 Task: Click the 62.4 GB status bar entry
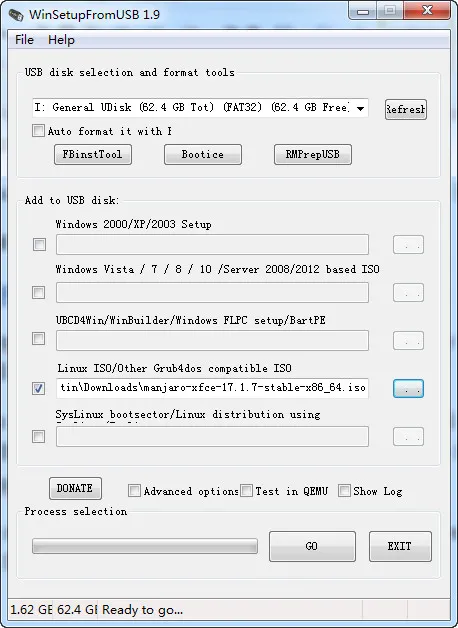tap(77, 610)
